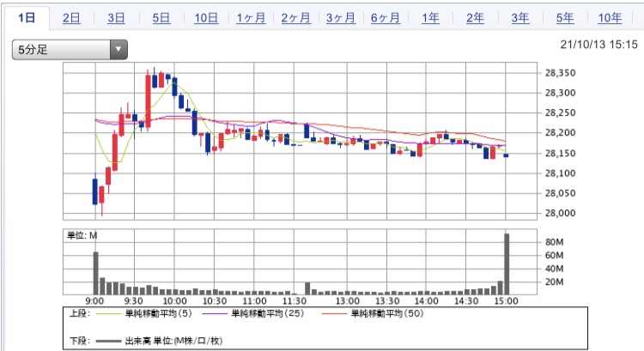This screenshot has height=351, width=644.
Task: Click the 28,350 price axis label
Action: 560,73
